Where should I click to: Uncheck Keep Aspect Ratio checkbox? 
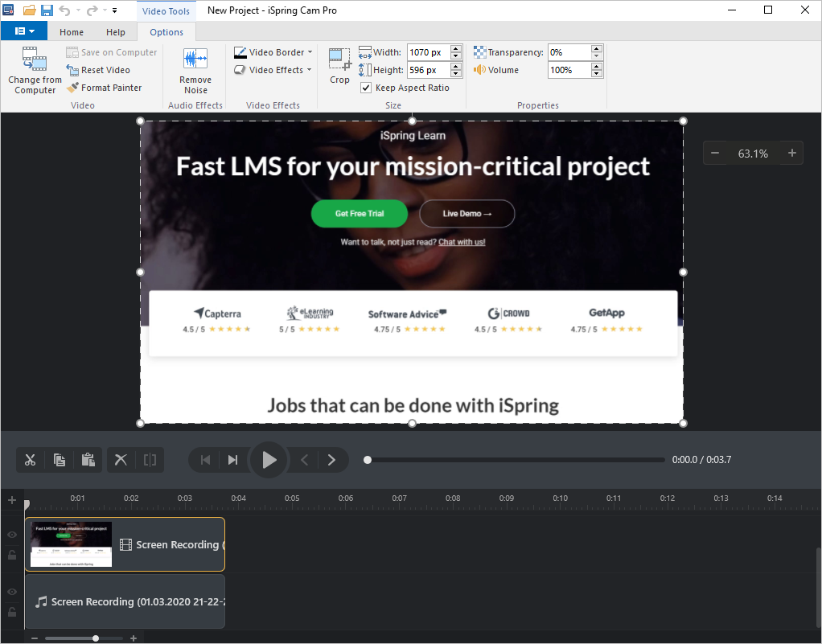(366, 88)
